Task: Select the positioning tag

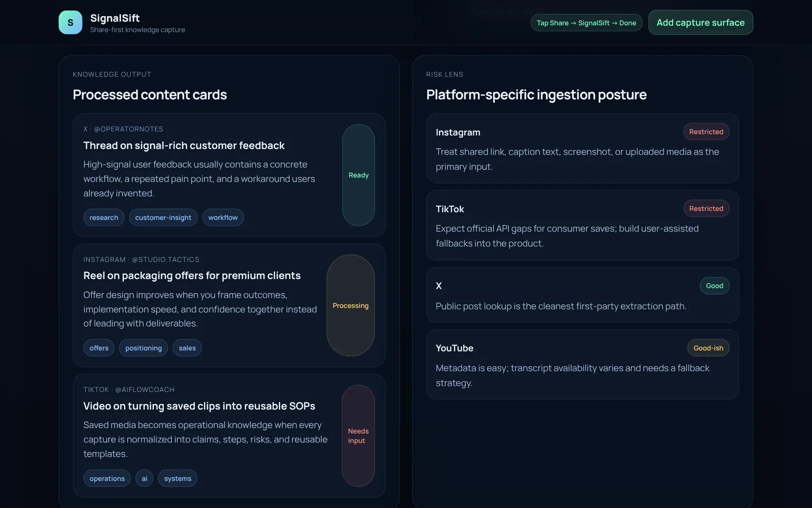Action: 144,348
